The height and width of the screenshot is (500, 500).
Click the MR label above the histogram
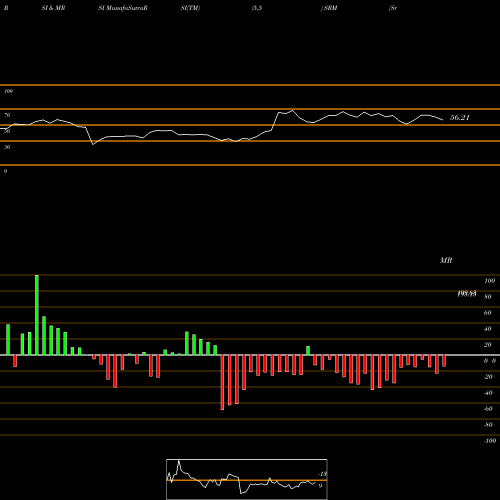tap(446, 260)
